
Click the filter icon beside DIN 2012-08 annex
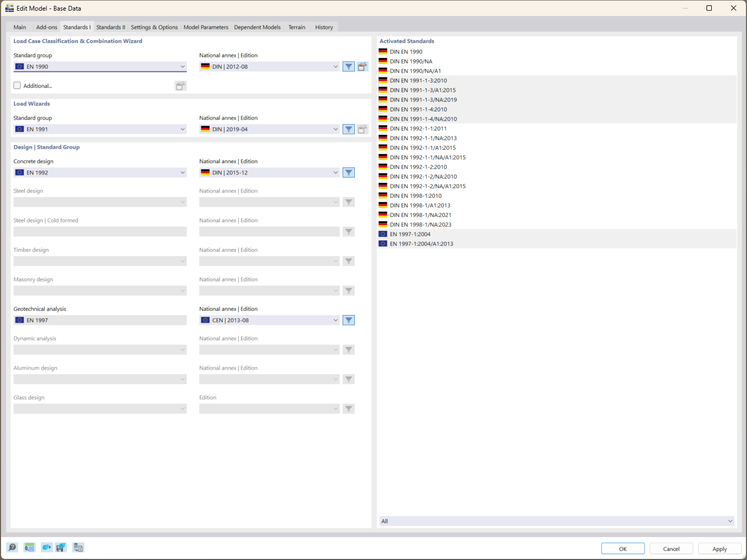point(348,66)
